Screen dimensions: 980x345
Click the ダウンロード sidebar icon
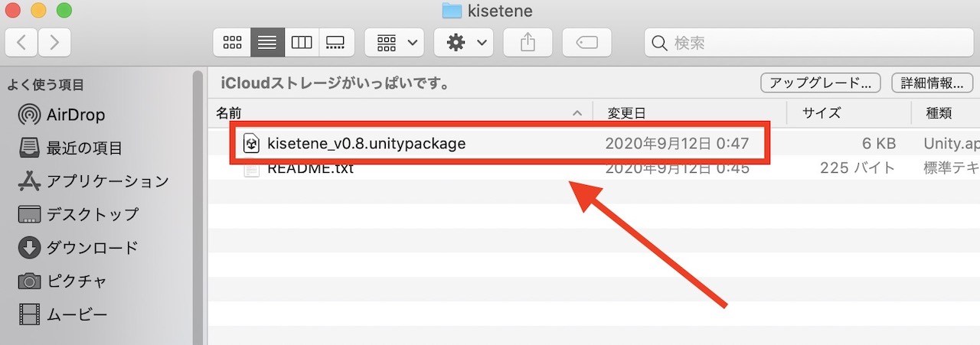[x=29, y=247]
